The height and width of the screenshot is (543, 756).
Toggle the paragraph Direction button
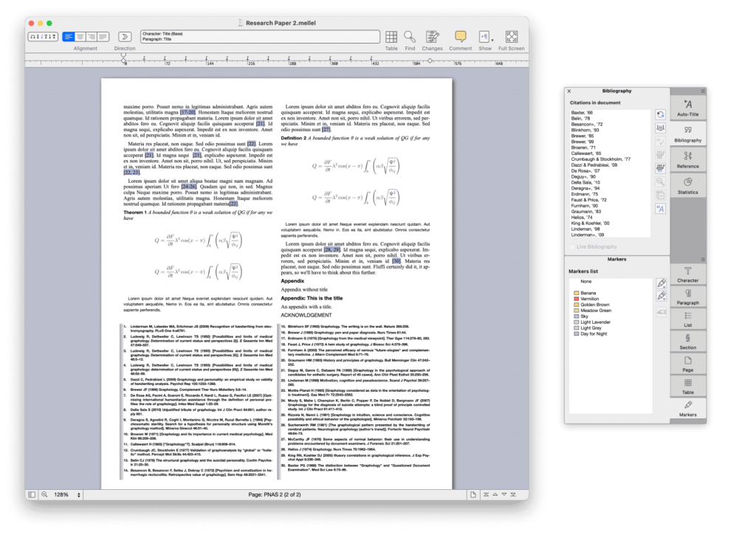pyautogui.click(x=124, y=36)
